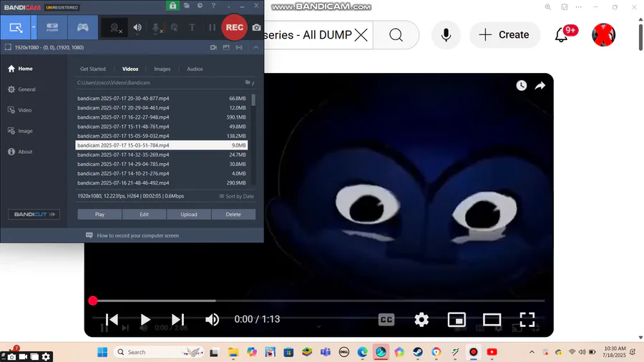644x362 pixels.
Task: Open About in the Bandicam sidebar
Action: [x=20, y=152]
